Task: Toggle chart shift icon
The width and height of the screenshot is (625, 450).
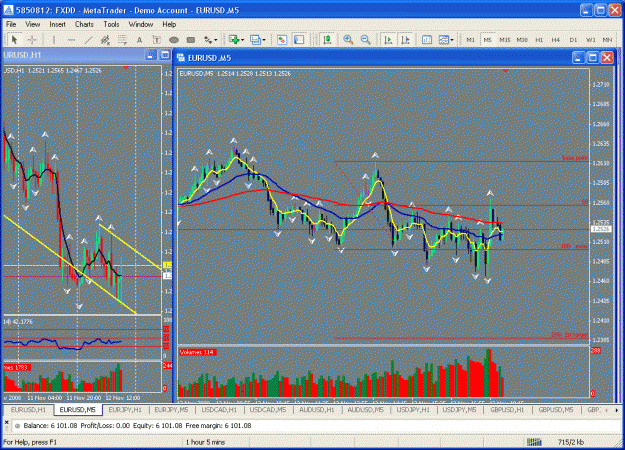Action: (405, 39)
